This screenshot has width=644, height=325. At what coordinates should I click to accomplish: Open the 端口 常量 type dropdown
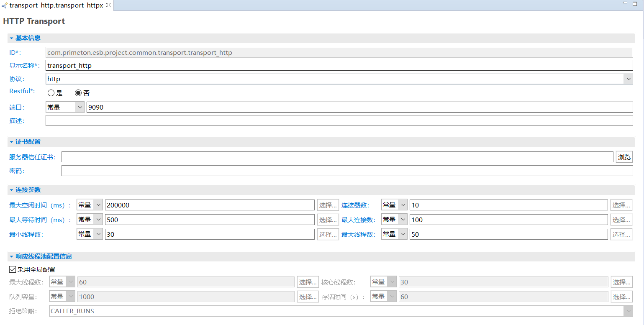pyautogui.click(x=65, y=107)
